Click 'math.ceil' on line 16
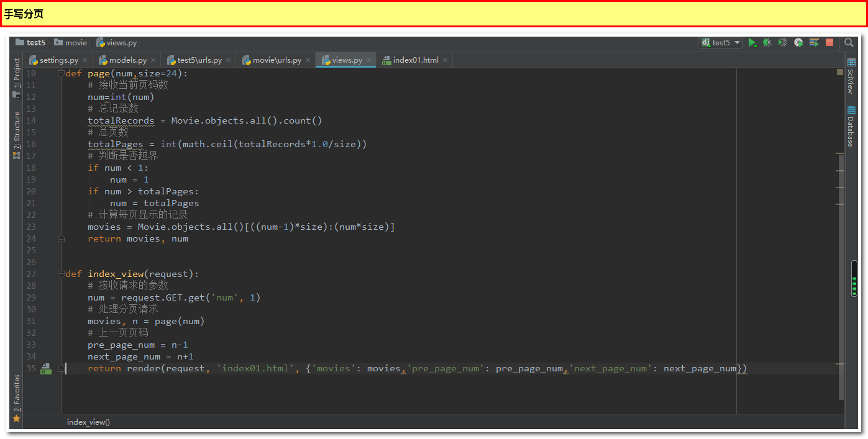Image resolution: width=868 pixels, height=439 pixels. [x=208, y=144]
